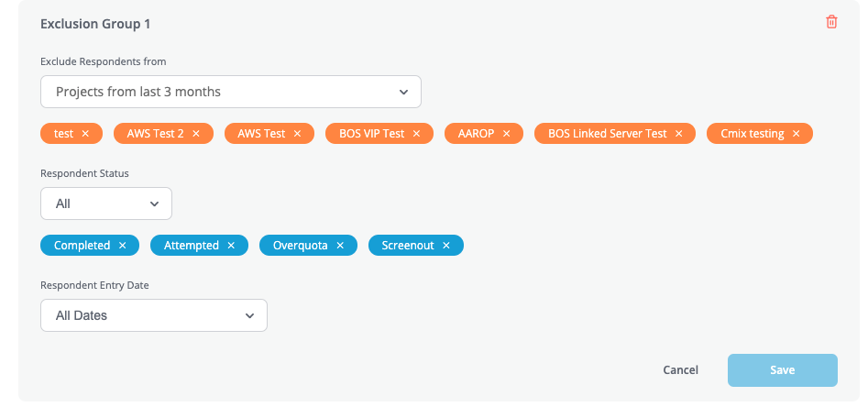Remove the "test" project tag

(x=85, y=134)
